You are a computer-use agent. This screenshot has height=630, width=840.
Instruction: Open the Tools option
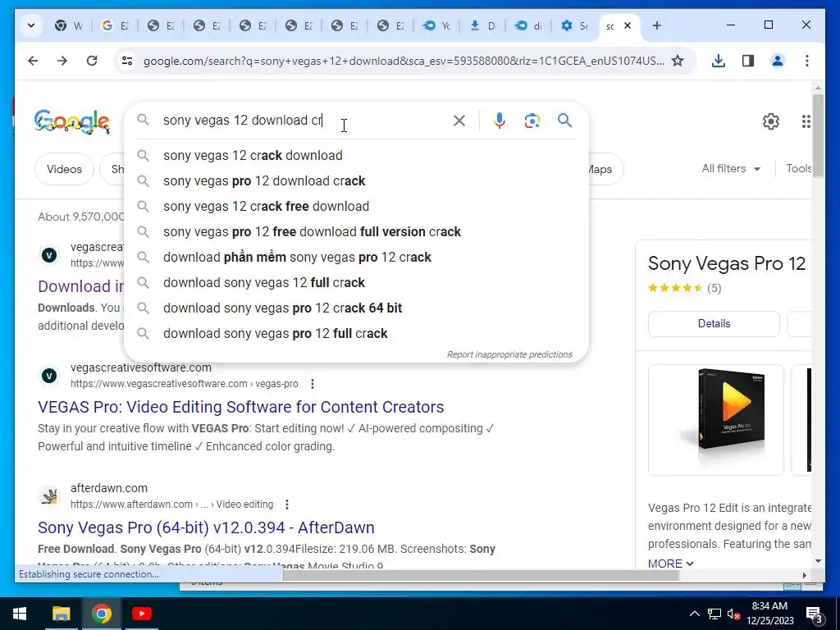(799, 169)
